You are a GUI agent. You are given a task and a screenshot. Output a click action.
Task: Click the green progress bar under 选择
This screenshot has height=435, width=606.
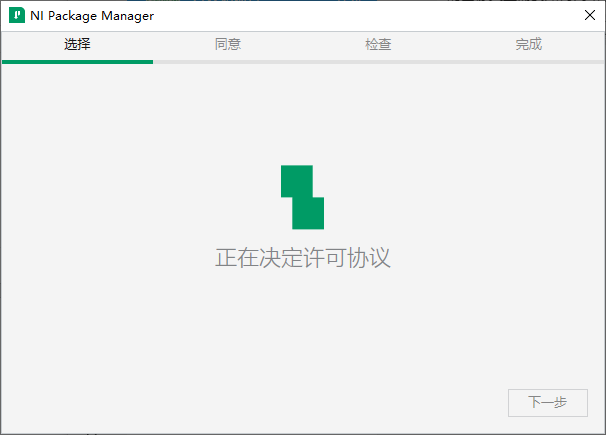pos(77,62)
